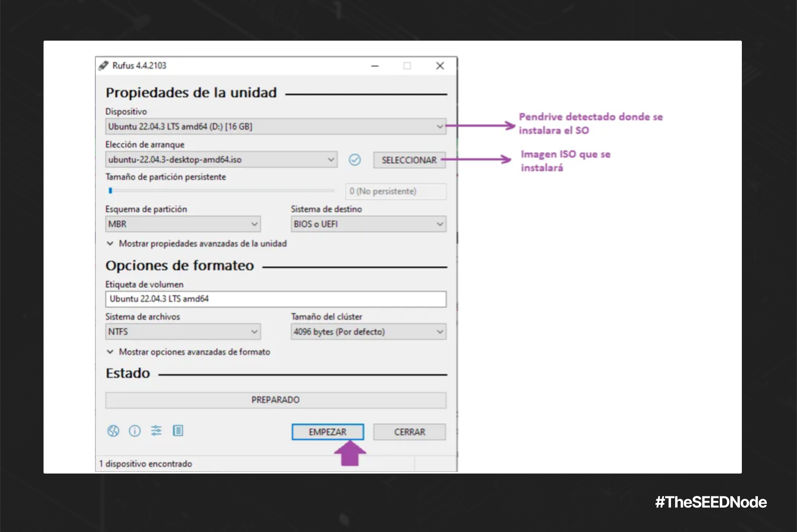Show the log window icon
Image resolution: width=797 pixels, height=532 pixels.
pyautogui.click(x=178, y=431)
